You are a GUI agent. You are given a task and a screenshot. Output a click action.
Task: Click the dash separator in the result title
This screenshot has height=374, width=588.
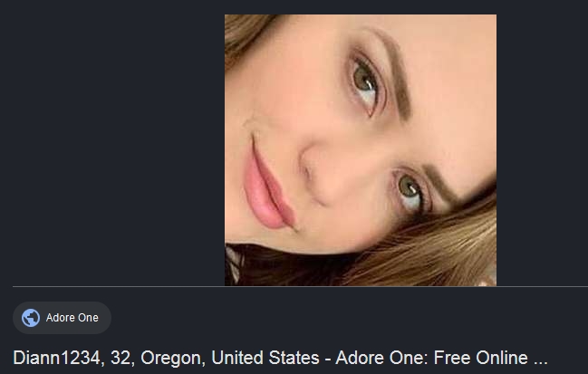[327, 359]
